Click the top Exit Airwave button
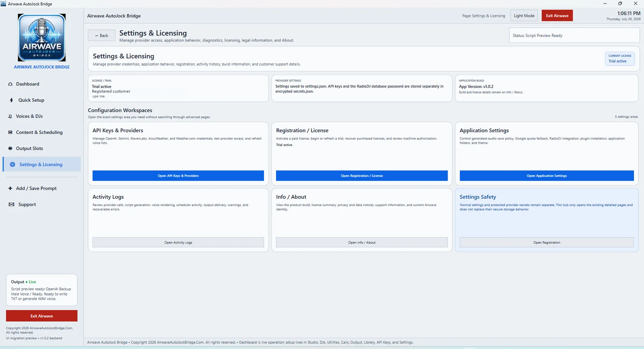Image resolution: width=644 pixels, height=349 pixels. coord(557,16)
